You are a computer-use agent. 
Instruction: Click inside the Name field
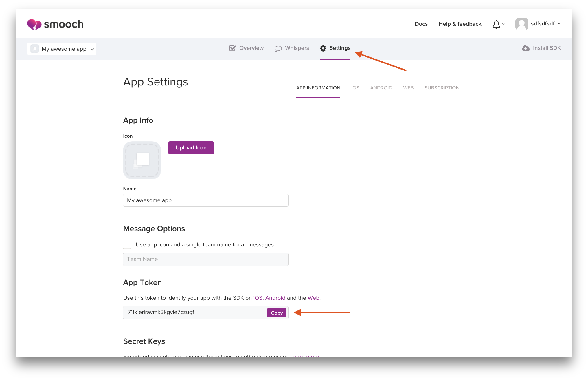pos(205,200)
